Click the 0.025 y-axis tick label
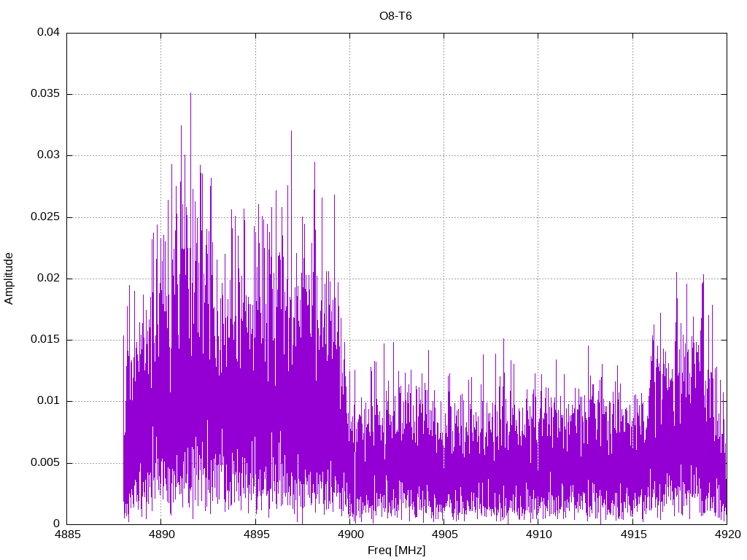Image resolution: width=747 pixels, height=560 pixels. (x=45, y=217)
